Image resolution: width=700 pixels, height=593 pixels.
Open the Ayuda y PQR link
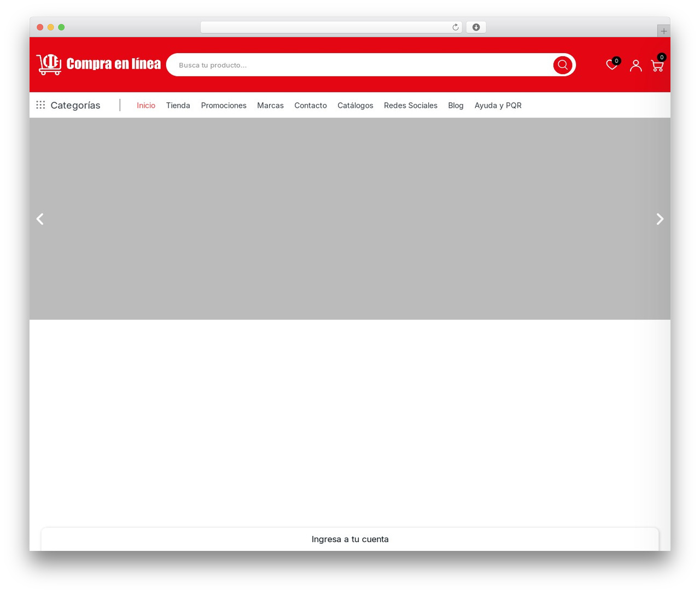(498, 106)
